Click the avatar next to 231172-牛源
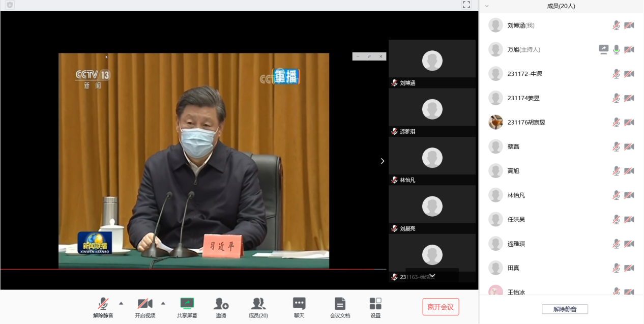Image resolution: width=644 pixels, height=324 pixels. coord(495,74)
